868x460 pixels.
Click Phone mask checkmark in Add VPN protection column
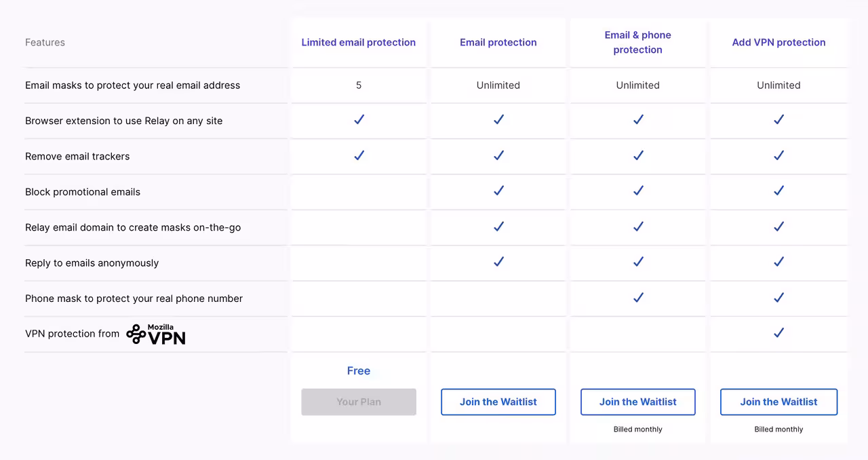778,298
